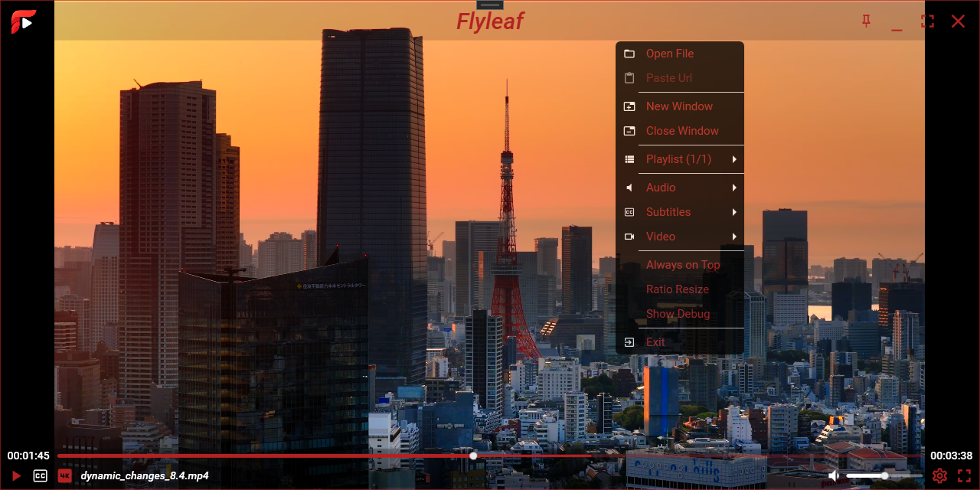Adjust the volume slider

coord(884,476)
